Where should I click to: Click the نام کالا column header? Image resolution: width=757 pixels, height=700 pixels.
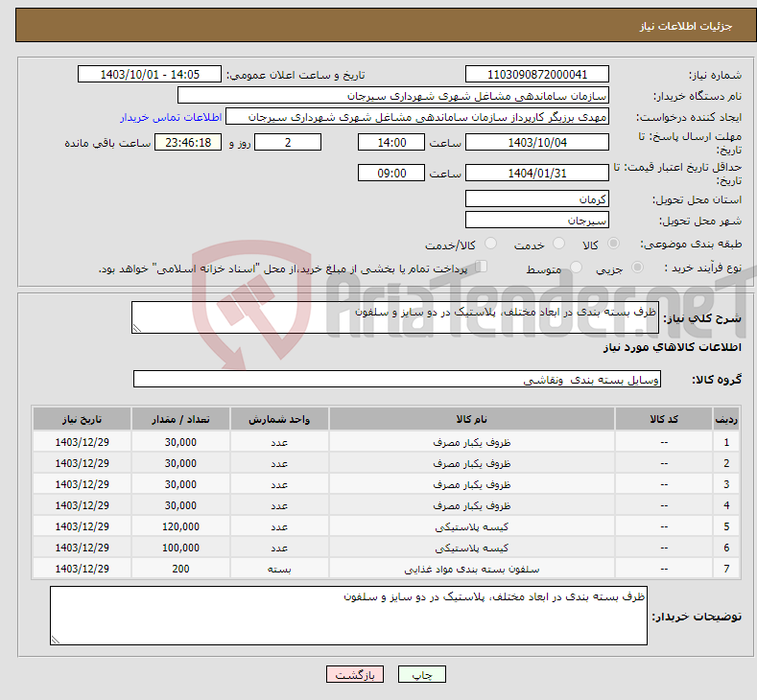(472, 419)
